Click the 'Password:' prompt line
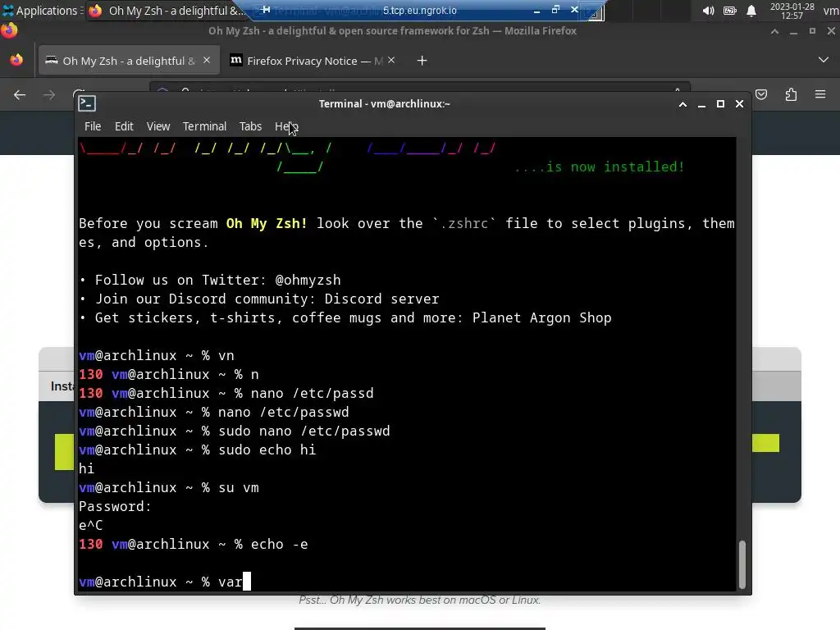 point(115,506)
